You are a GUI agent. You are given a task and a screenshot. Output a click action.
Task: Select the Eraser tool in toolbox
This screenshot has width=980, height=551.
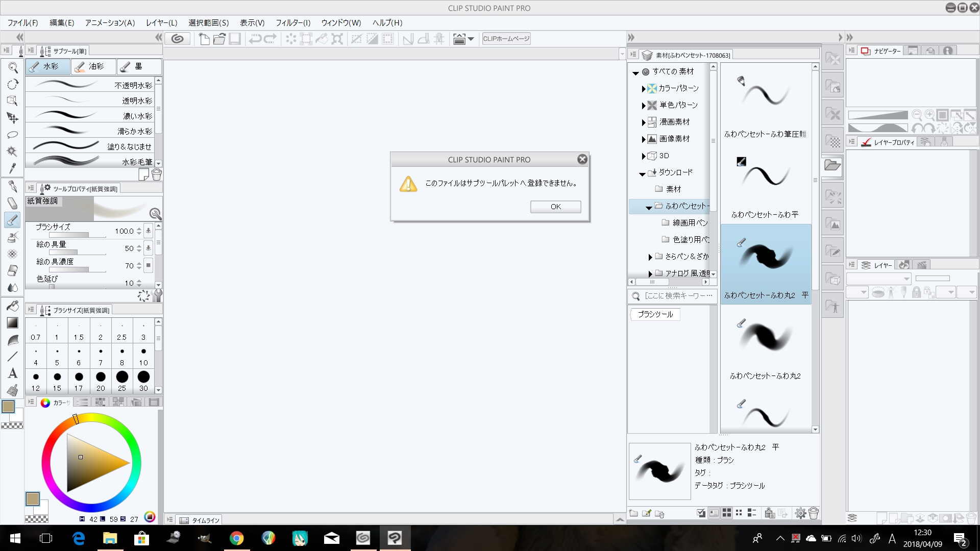13,270
